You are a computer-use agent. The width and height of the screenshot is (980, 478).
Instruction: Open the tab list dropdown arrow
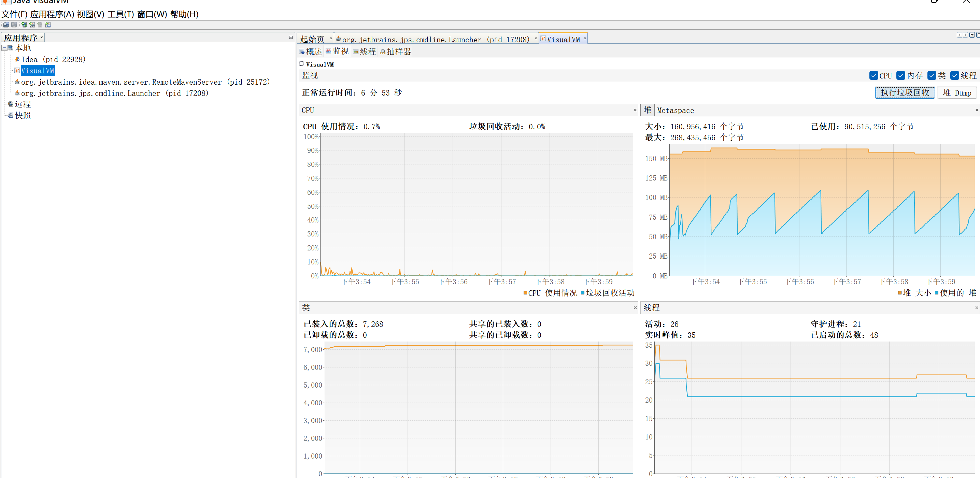click(x=972, y=34)
